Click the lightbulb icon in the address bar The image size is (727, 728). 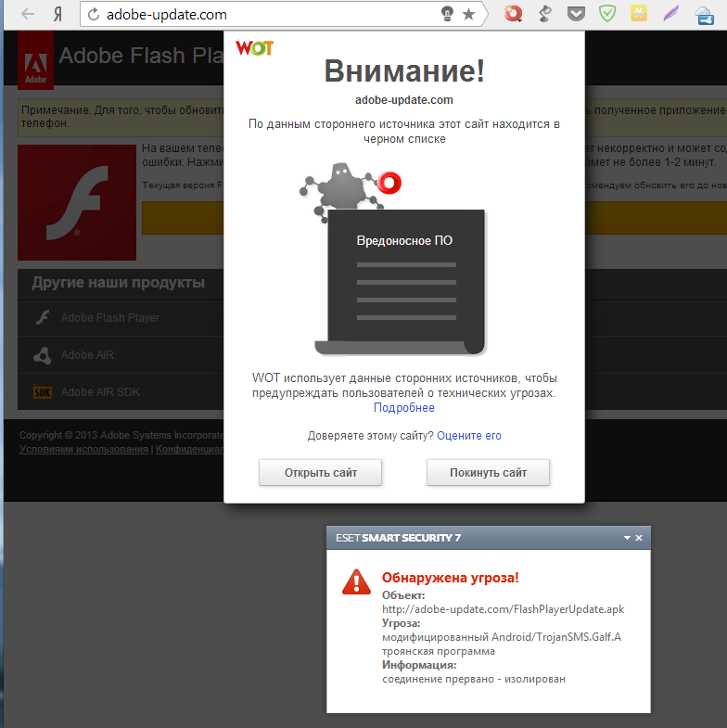[447, 14]
